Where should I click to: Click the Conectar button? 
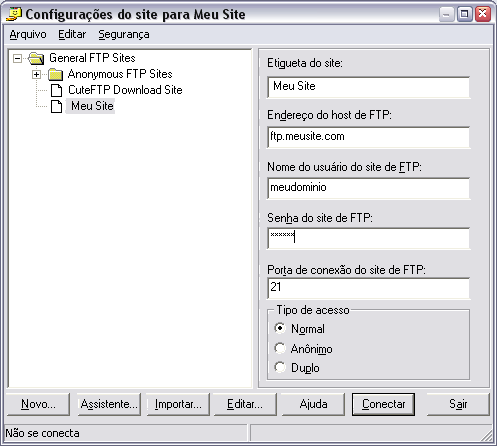pyautogui.click(x=383, y=404)
